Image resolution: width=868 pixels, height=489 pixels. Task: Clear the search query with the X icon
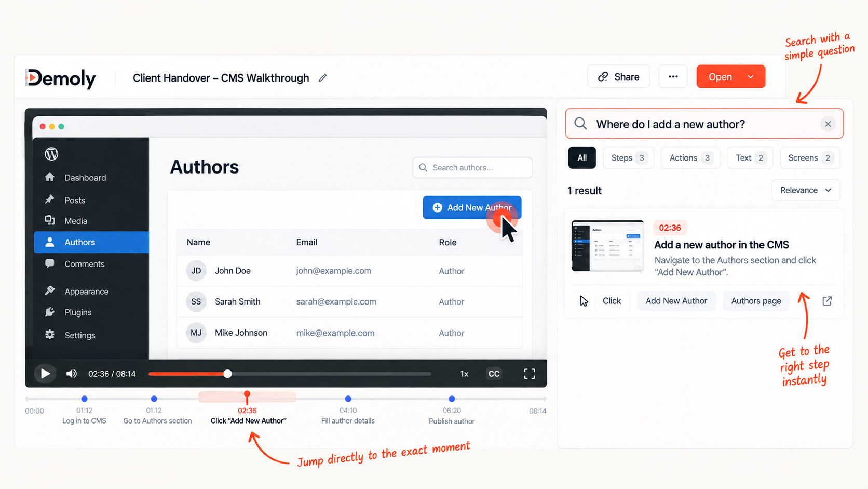[828, 124]
